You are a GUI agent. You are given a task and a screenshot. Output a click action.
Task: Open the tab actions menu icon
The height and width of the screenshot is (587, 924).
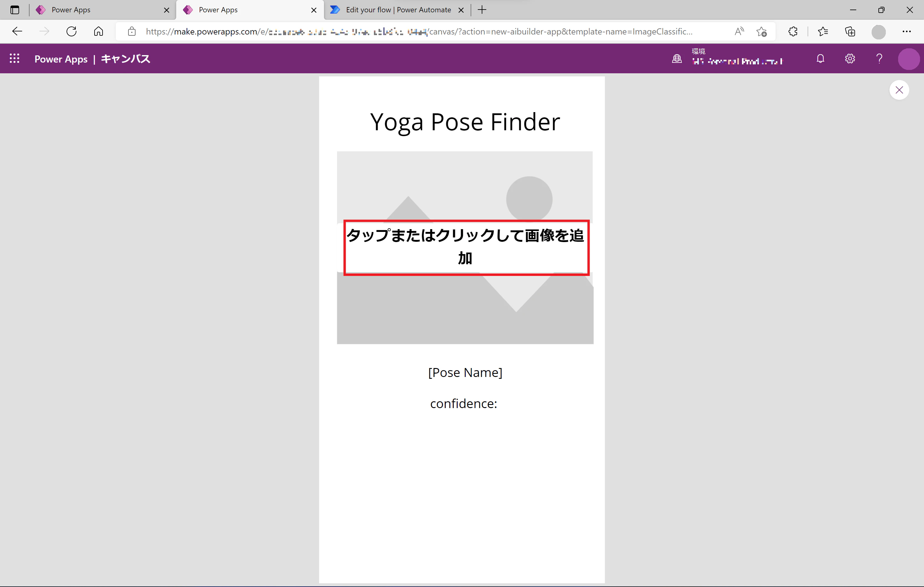click(14, 10)
